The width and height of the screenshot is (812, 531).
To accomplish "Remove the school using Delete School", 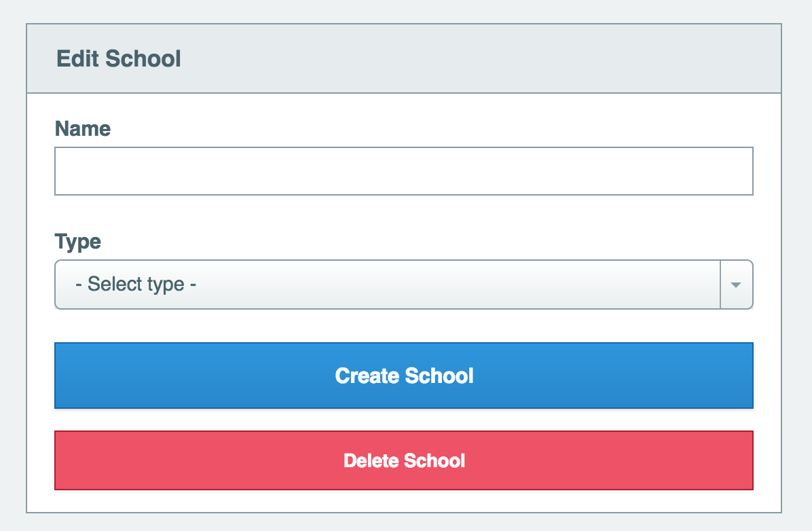I will (404, 460).
